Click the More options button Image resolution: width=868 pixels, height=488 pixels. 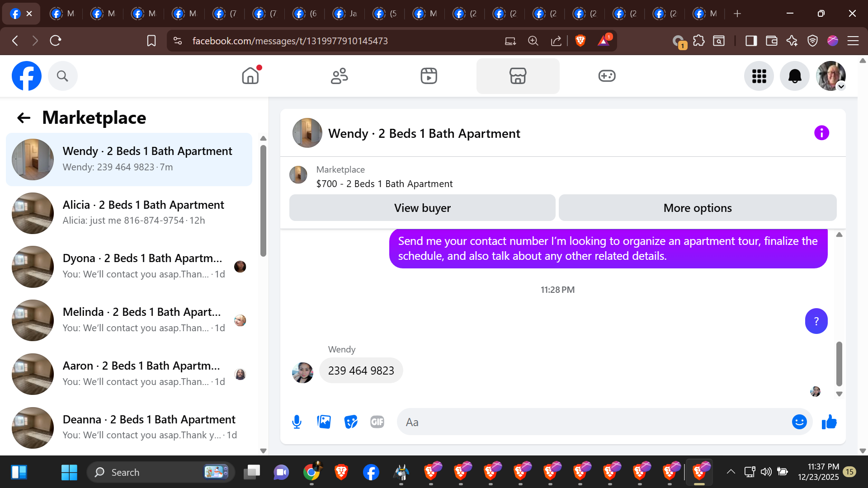point(697,208)
